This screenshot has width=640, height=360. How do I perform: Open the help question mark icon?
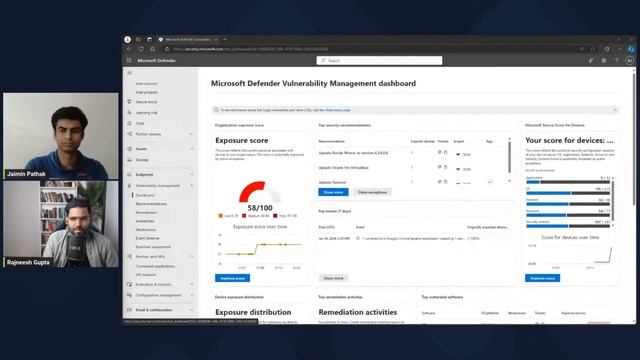(x=616, y=60)
